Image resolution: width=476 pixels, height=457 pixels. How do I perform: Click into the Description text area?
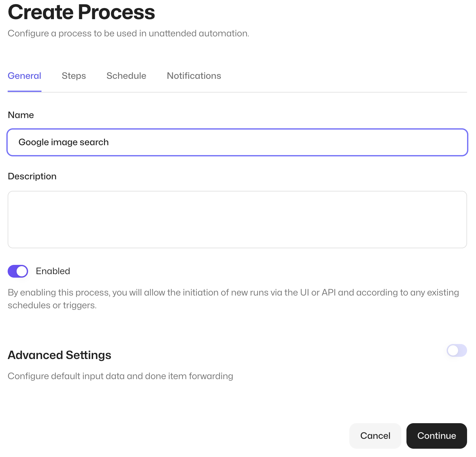237,220
